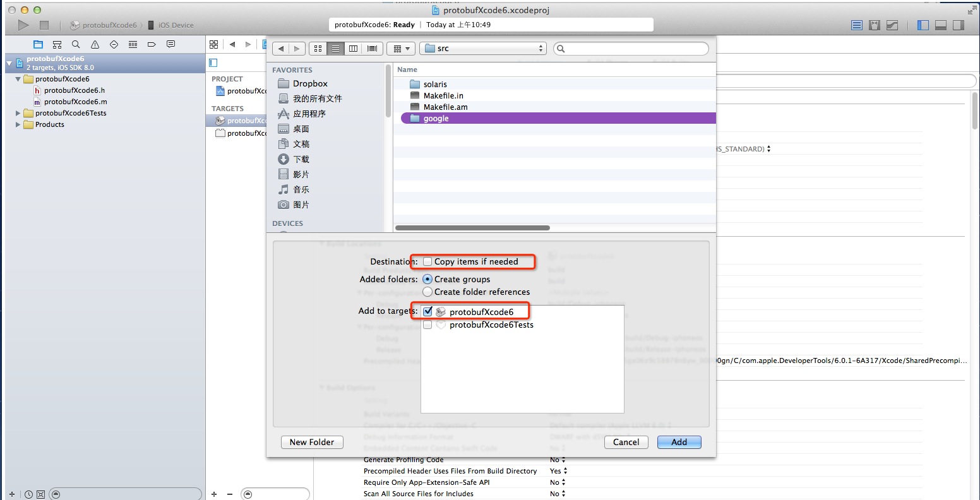Screen dimensions: 980x500
Task: Remove selected target with minus button
Action: 230,494
